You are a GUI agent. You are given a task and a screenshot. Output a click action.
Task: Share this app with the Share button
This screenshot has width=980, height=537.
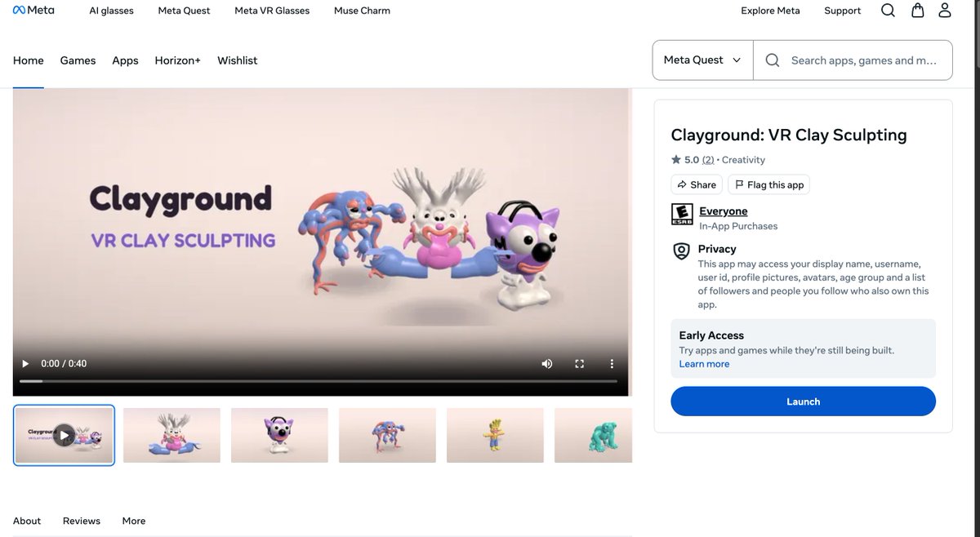point(697,184)
